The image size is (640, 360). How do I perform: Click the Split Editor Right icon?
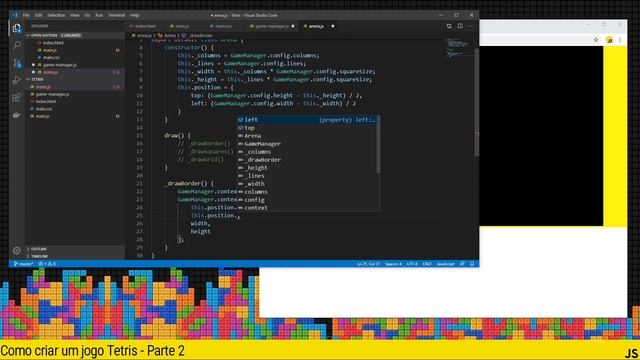[x=460, y=26]
